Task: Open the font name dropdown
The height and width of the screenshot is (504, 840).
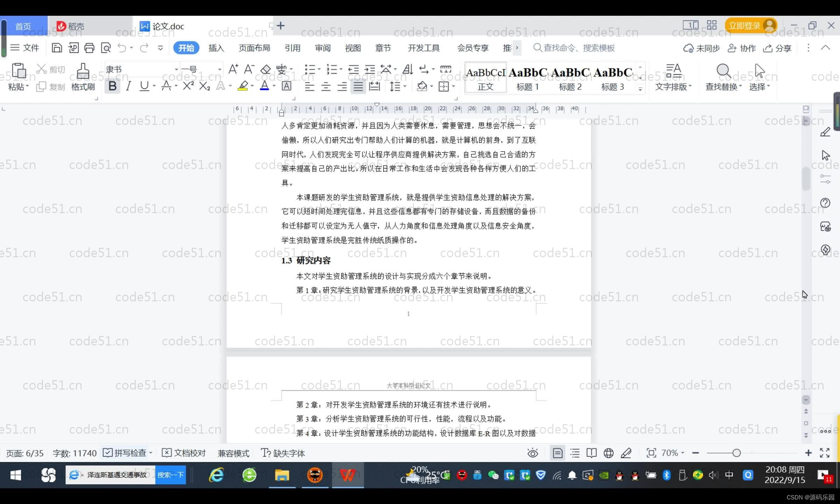Action: [x=176, y=69]
